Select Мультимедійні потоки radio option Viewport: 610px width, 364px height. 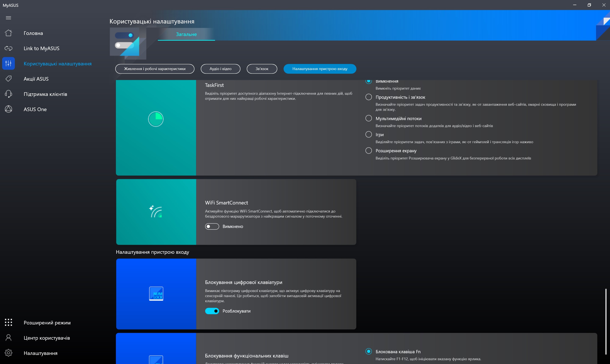coord(369,118)
